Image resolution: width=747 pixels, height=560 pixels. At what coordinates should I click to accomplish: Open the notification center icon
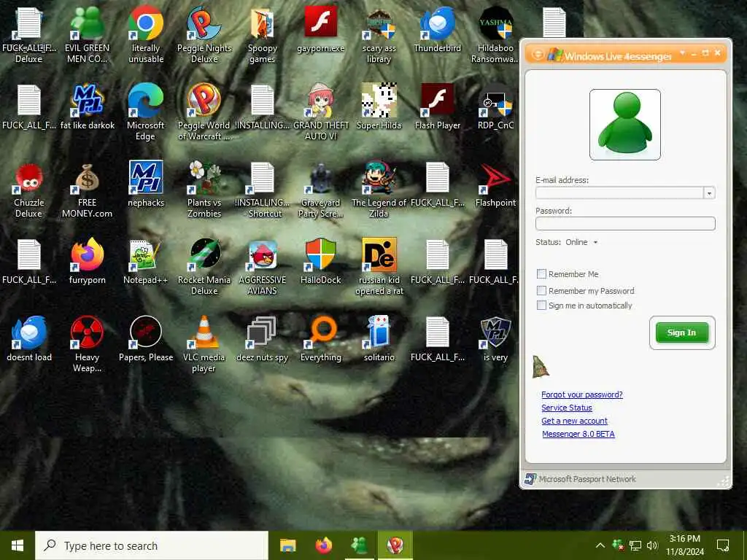pos(723,545)
